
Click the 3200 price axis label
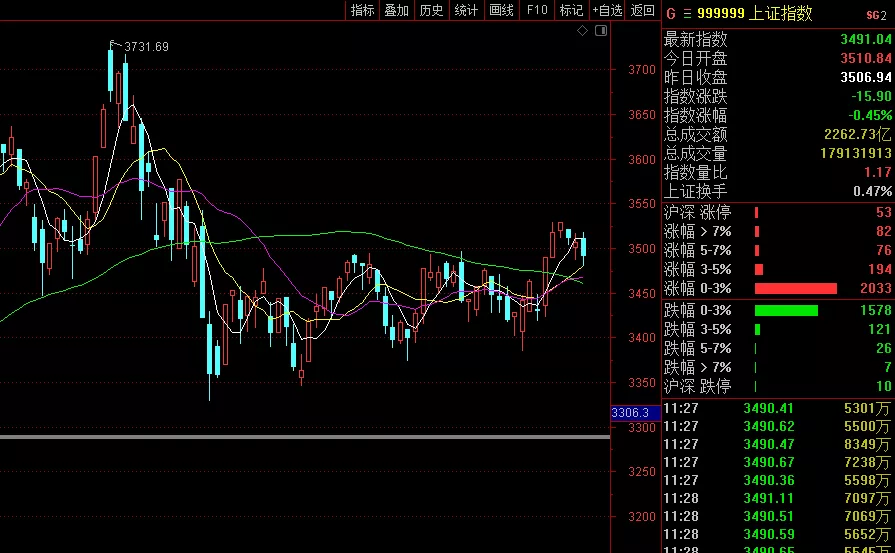[642, 516]
